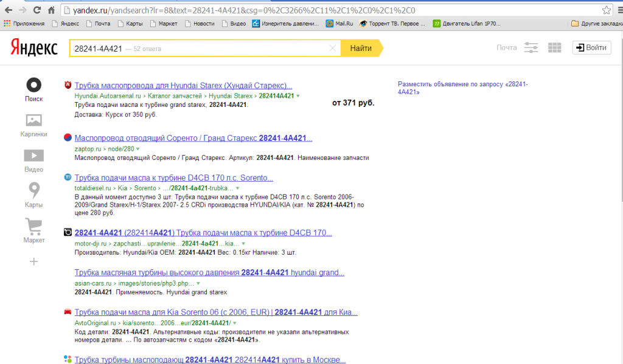The height and width of the screenshot is (364, 623).
Task: Expand dropdown arrow next to Hyundai.Autoarsenal.ru result
Action: 298,96
